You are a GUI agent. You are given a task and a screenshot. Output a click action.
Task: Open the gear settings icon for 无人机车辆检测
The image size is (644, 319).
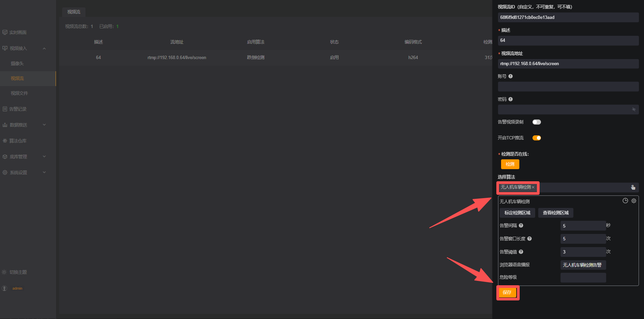634,201
